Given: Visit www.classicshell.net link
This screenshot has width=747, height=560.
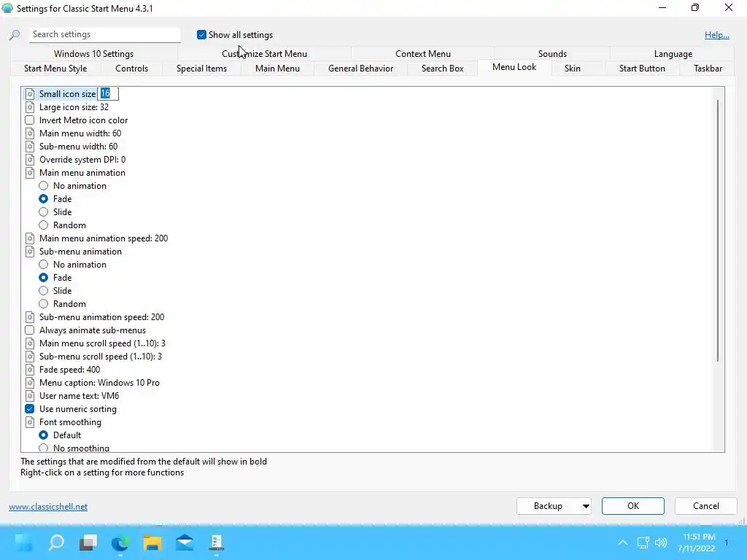Looking at the screenshot, I should pyautogui.click(x=48, y=507).
